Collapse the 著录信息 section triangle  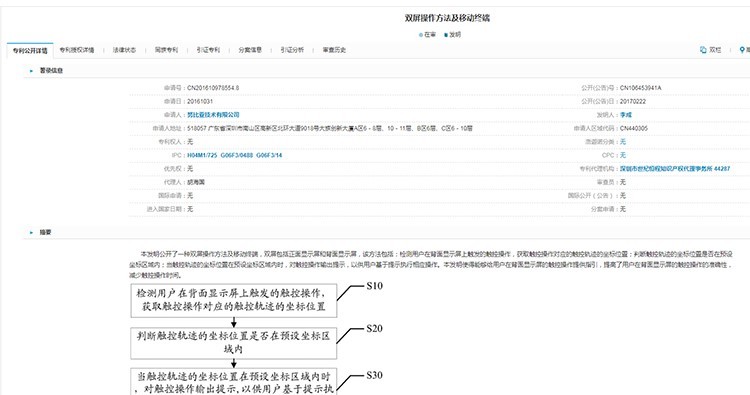(x=32, y=71)
